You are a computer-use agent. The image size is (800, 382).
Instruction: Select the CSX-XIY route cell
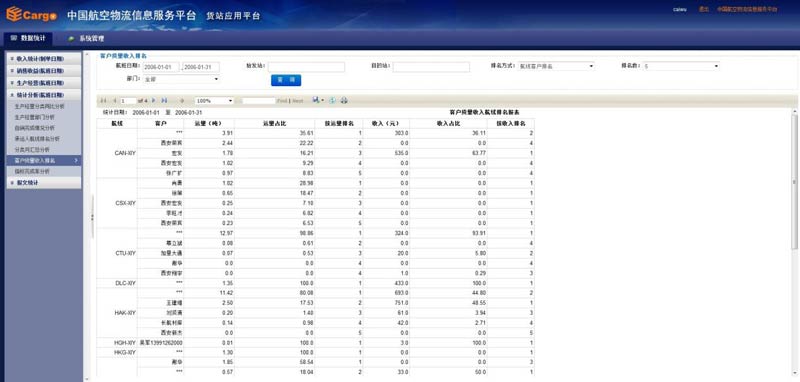[x=117, y=203]
